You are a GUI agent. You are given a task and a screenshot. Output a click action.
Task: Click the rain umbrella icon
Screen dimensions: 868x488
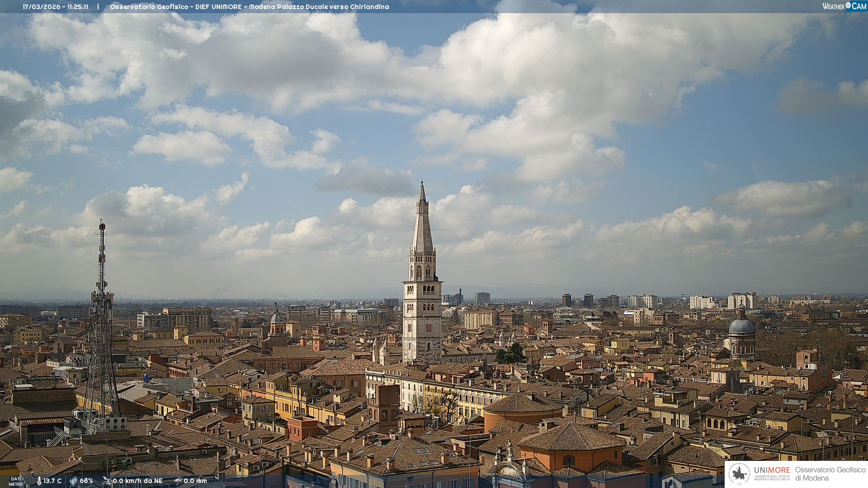178,481
